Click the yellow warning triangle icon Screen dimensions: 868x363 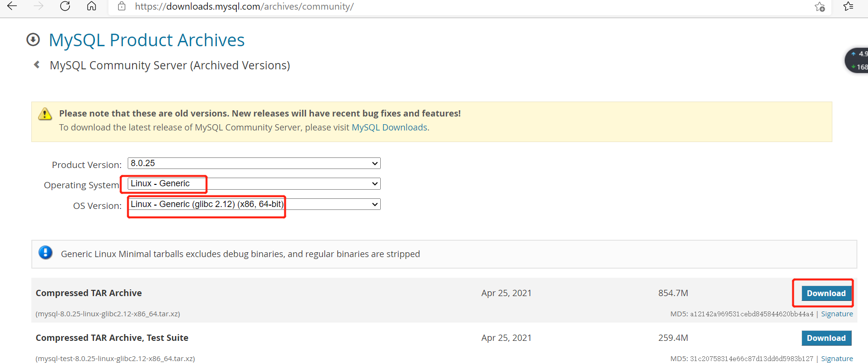point(45,114)
